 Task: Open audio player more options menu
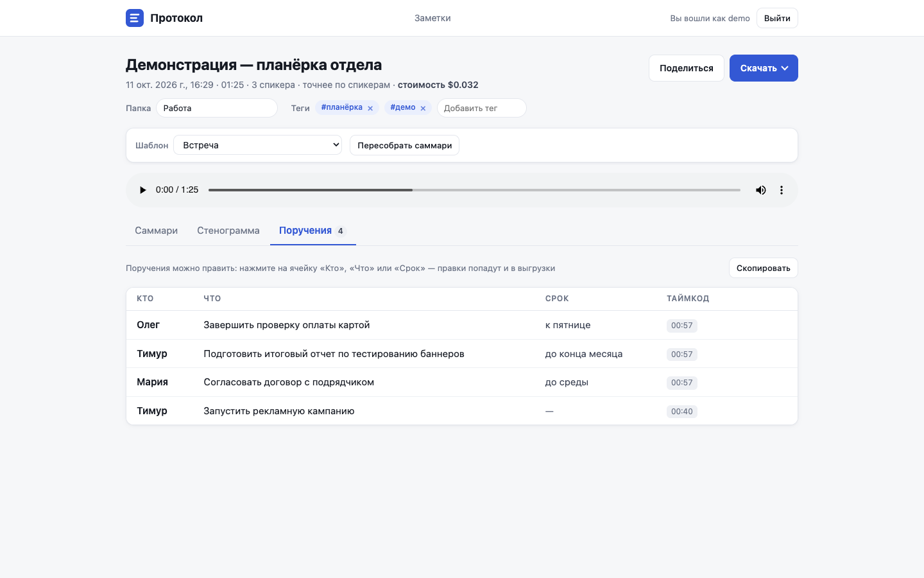(782, 190)
